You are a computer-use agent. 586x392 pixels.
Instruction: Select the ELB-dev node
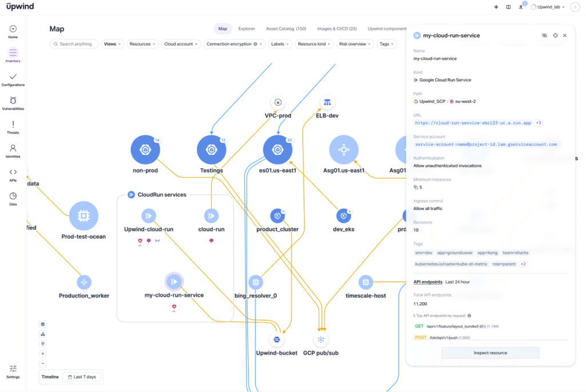[327, 102]
